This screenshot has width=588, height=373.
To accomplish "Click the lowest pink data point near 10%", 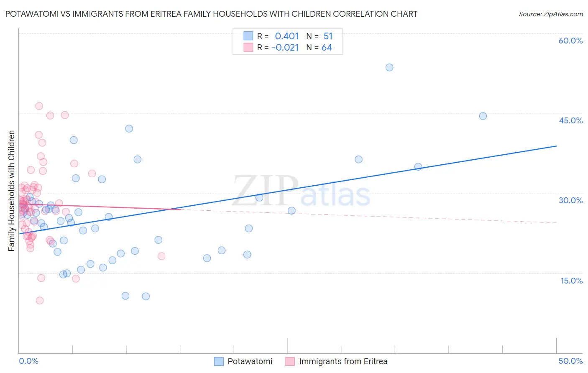I will 40,301.
